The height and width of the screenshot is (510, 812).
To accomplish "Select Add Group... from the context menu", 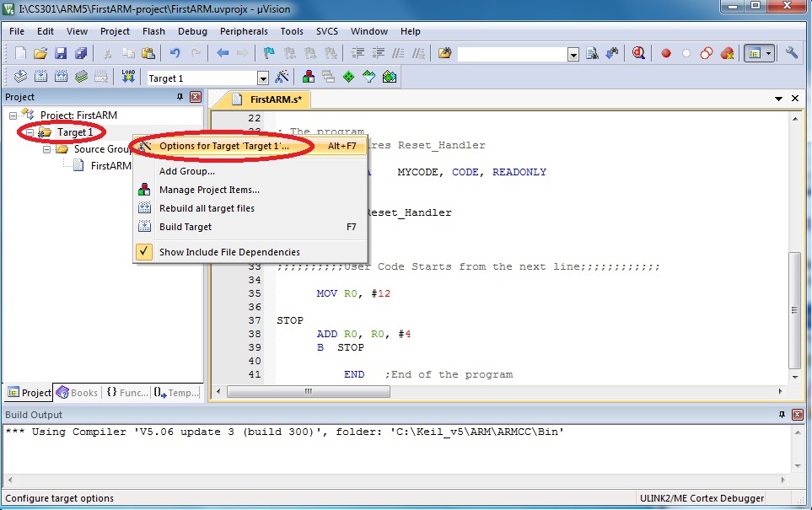I will 250,171.
